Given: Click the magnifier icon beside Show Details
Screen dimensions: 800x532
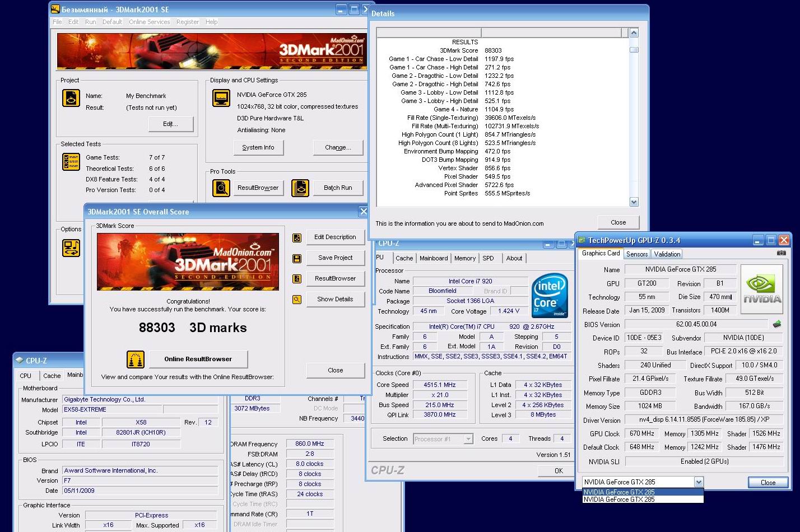Looking at the screenshot, I should tap(297, 300).
